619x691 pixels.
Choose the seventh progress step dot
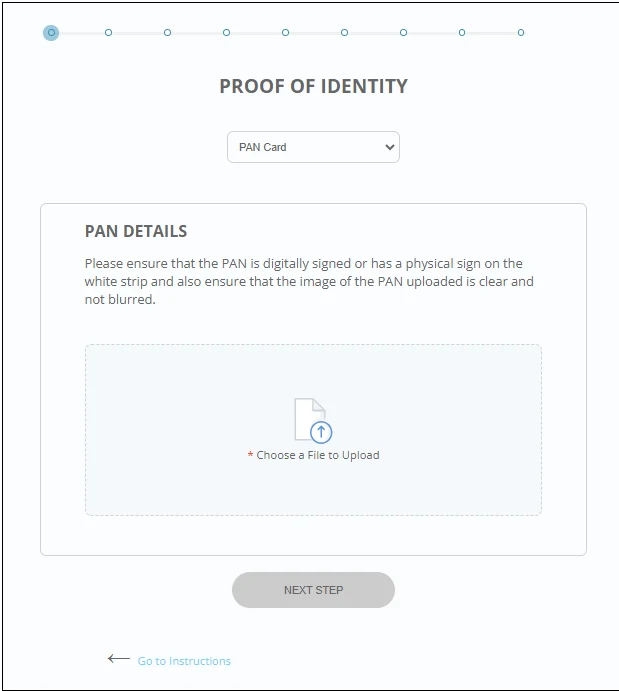[x=403, y=33]
